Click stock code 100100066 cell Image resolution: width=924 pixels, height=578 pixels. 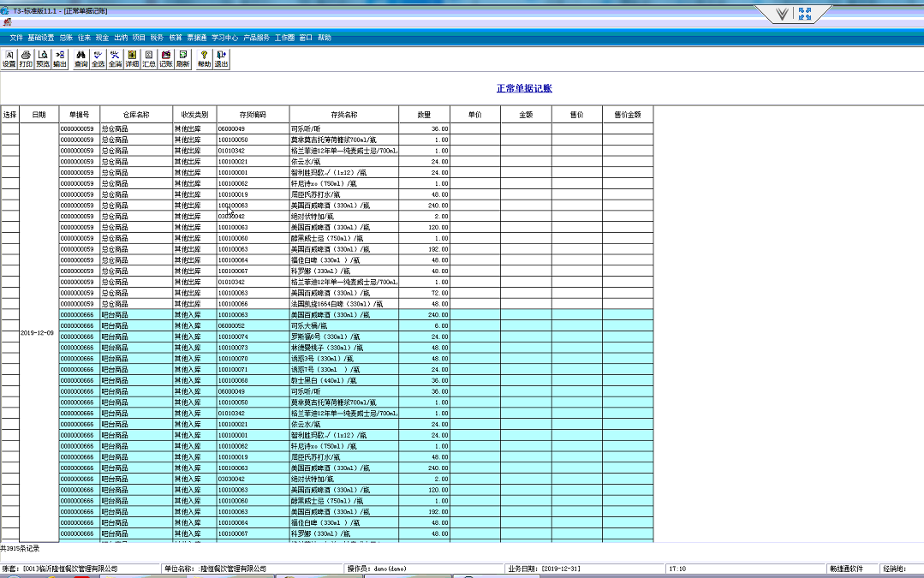[x=253, y=304]
